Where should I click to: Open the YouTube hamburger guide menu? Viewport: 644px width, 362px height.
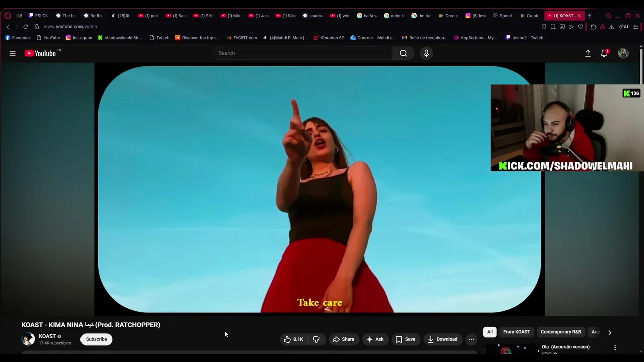click(12, 53)
